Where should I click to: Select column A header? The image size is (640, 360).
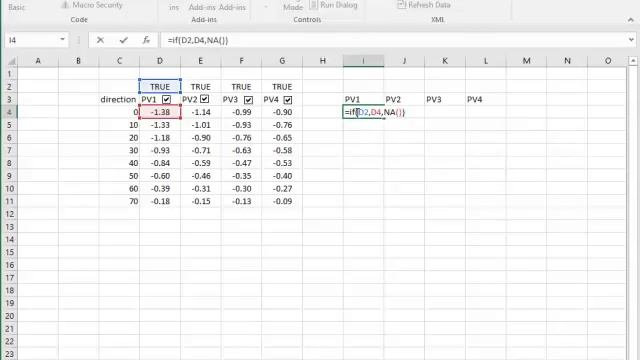point(38,61)
